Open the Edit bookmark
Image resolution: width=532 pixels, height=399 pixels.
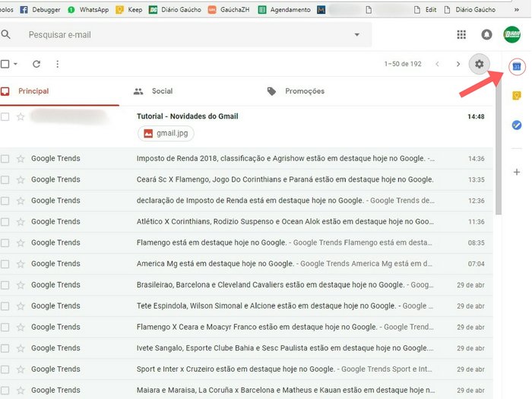425,10
